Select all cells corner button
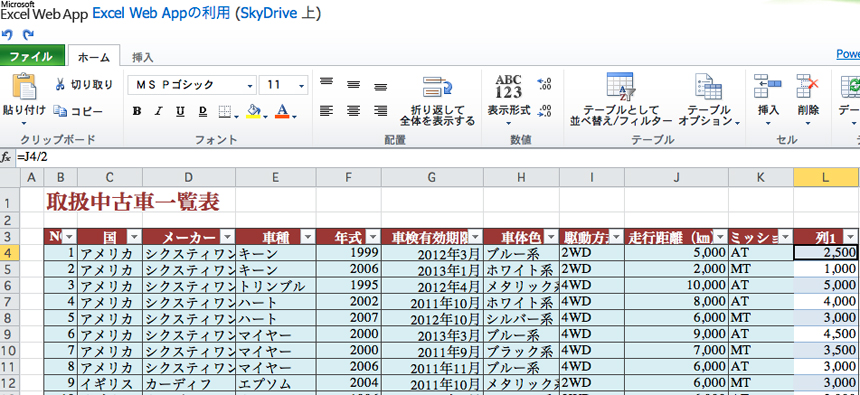Screen dimensions: 860x395 pos(10,177)
